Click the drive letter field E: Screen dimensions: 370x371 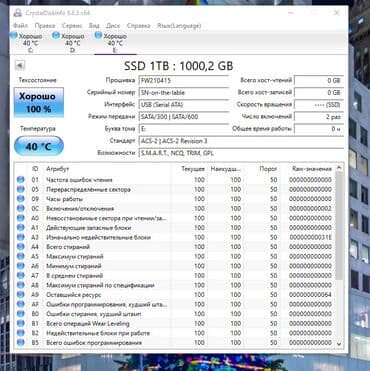(x=183, y=129)
